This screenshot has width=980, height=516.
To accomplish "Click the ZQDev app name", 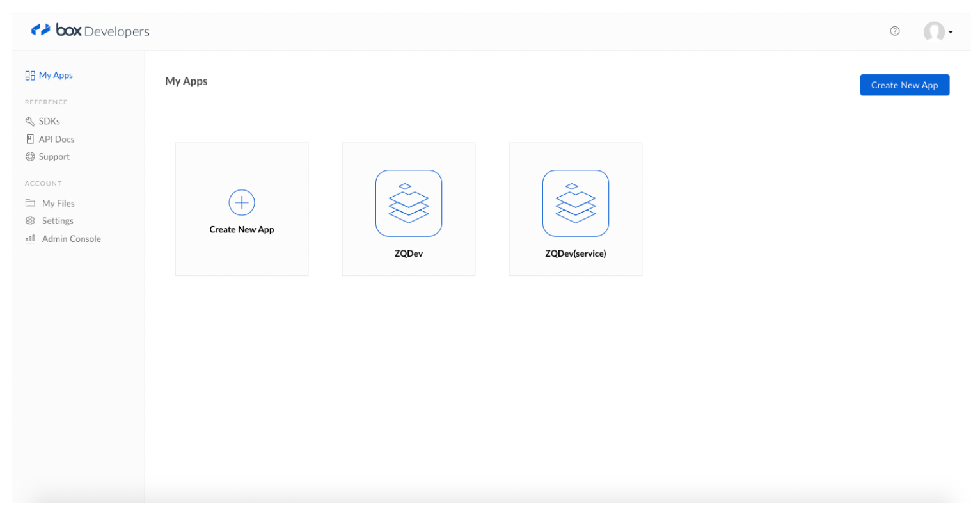I will tap(409, 254).
